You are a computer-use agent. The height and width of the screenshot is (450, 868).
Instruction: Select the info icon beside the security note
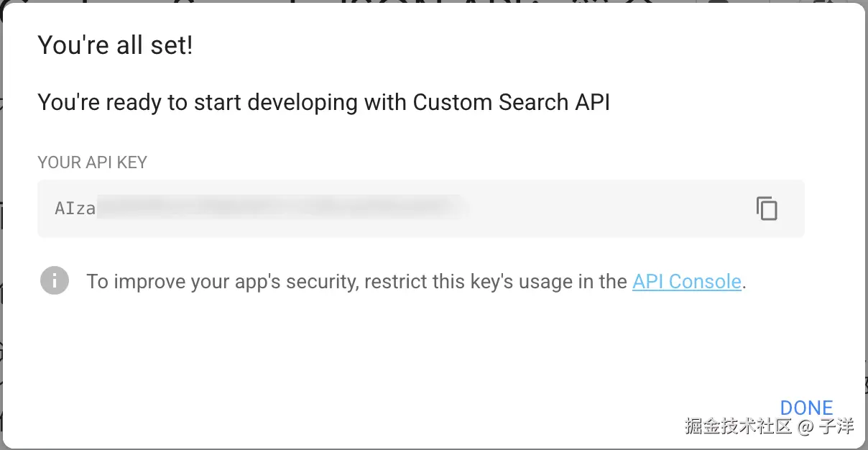54,281
